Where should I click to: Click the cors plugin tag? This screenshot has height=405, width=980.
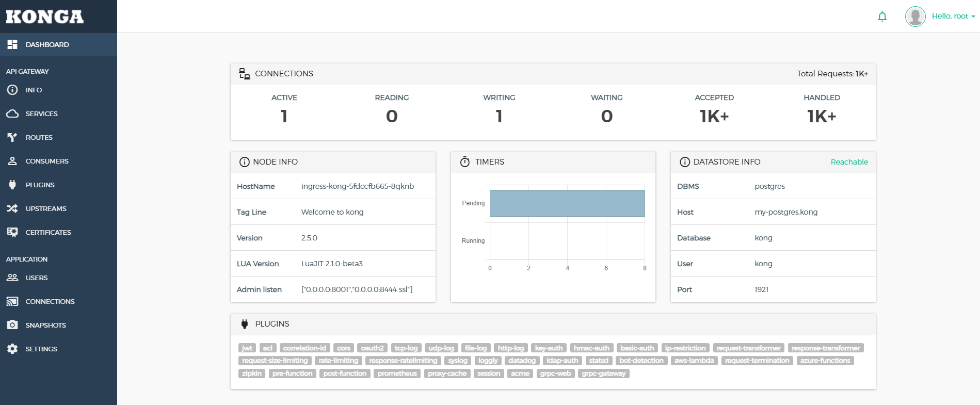pos(344,348)
